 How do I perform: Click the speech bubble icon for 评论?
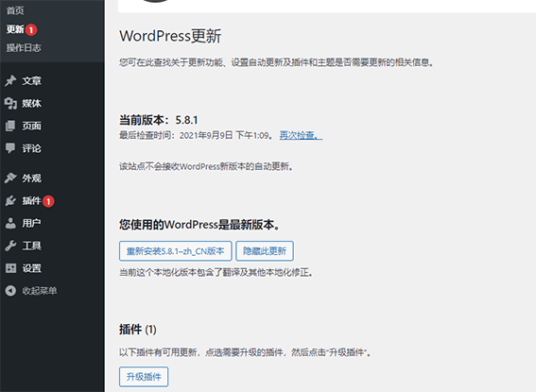(x=10, y=148)
